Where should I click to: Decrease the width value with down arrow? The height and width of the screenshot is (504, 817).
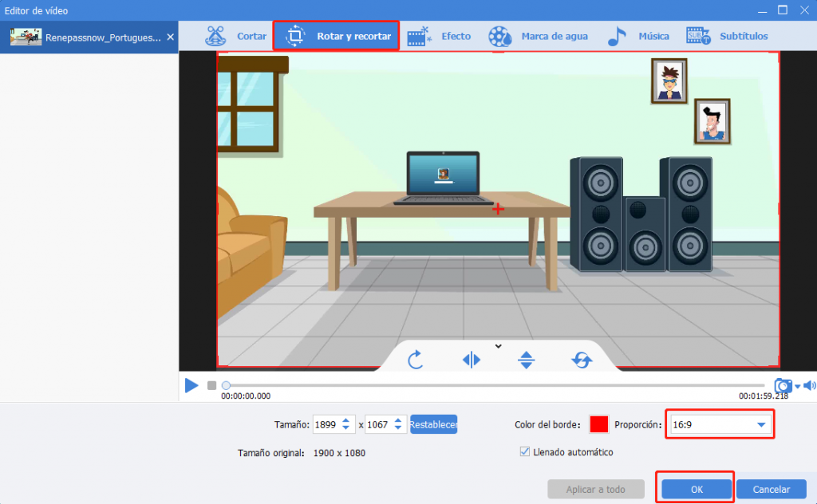pos(346,428)
